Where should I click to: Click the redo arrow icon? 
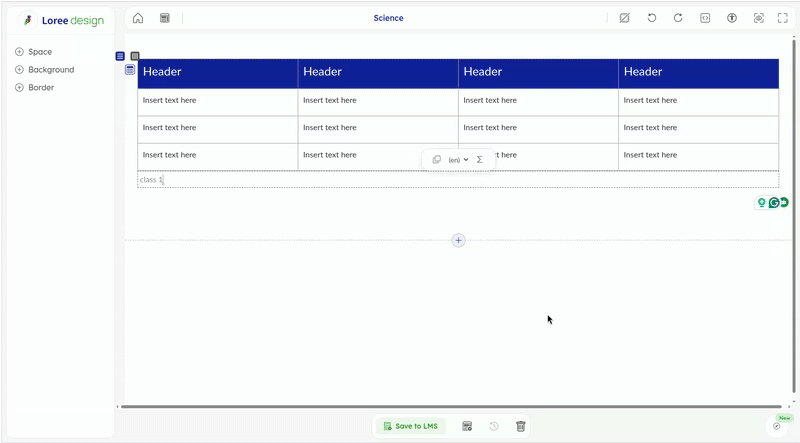click(x=678, y=18)
